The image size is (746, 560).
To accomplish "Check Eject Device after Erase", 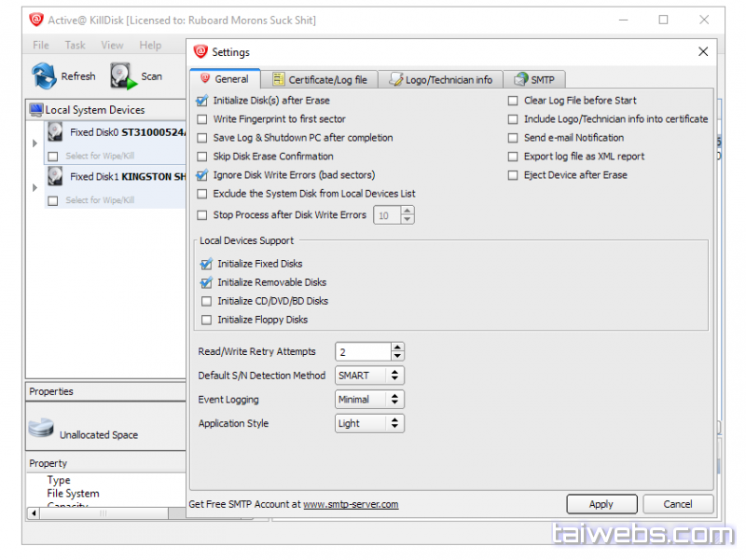I will 513,175.
